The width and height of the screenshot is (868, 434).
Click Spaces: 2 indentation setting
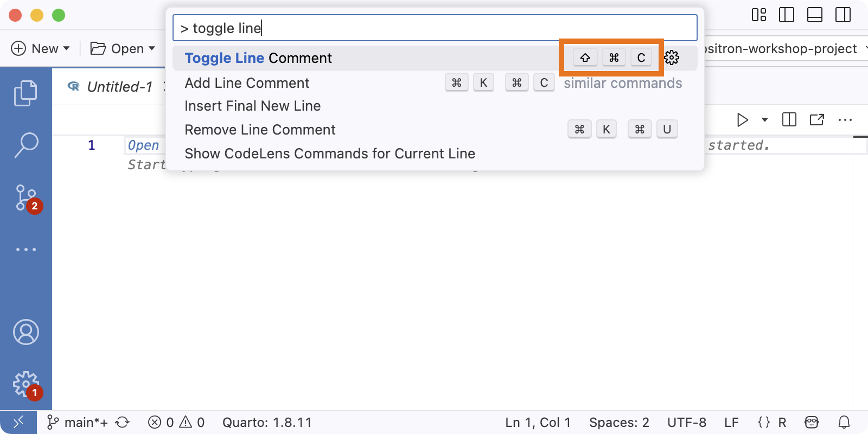[619, 422]
